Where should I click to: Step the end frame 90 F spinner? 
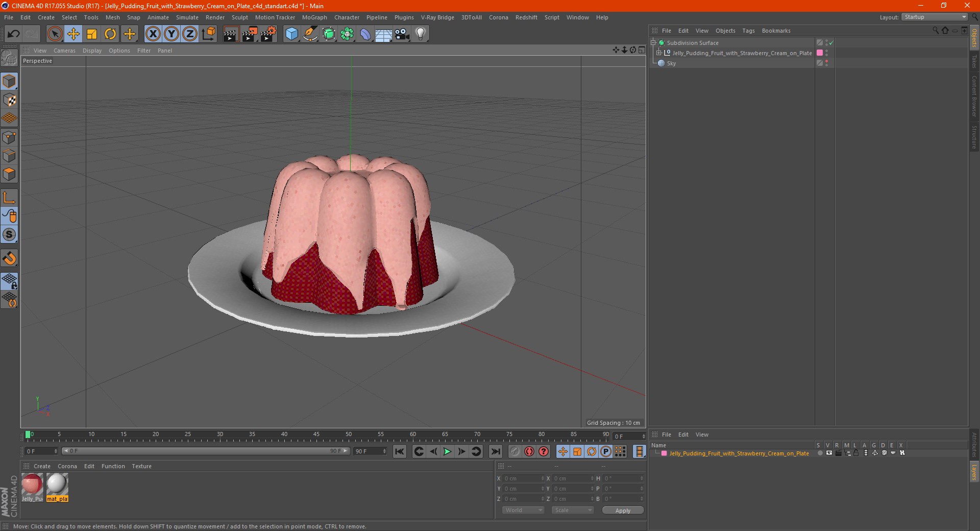pos(384,451)
